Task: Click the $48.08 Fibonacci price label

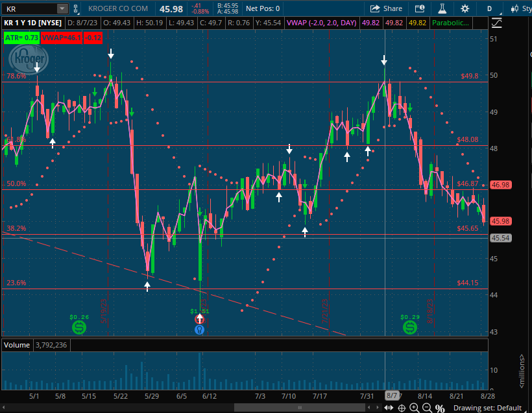Action: (468, 139)
